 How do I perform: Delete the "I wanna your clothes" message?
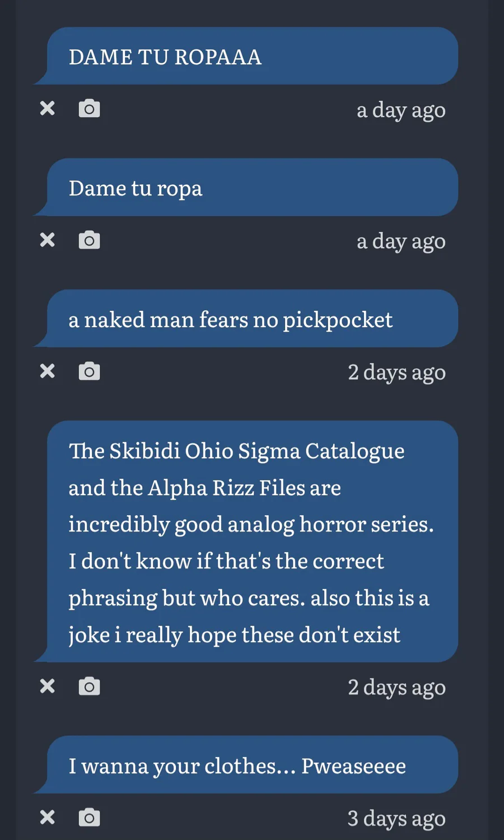click(x=48, y=818)
